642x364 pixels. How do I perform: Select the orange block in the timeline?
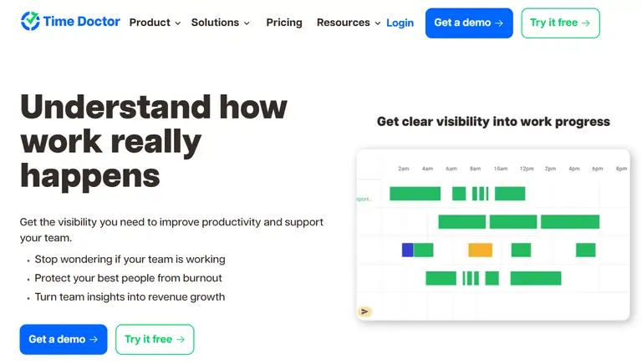pos(480,250)
